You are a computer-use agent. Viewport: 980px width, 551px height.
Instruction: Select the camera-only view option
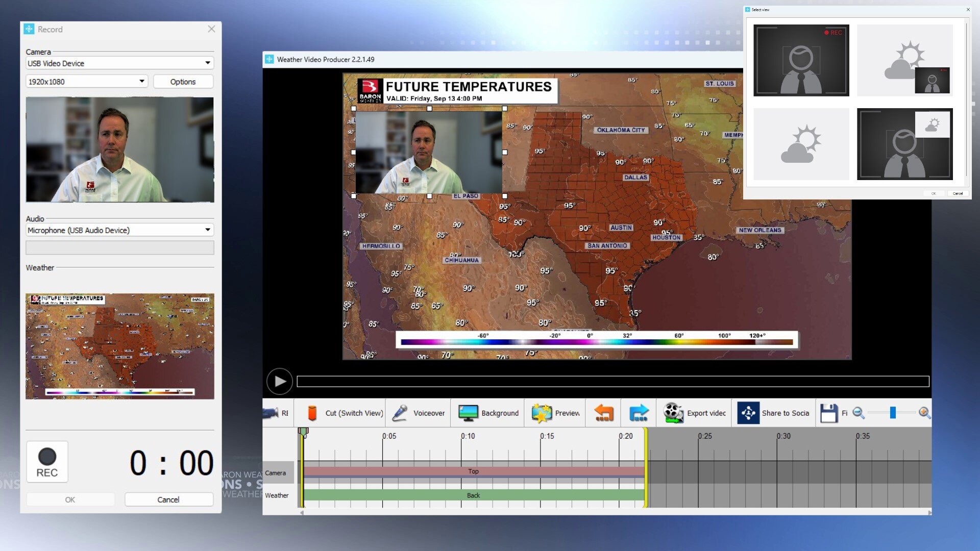point(801,60)
